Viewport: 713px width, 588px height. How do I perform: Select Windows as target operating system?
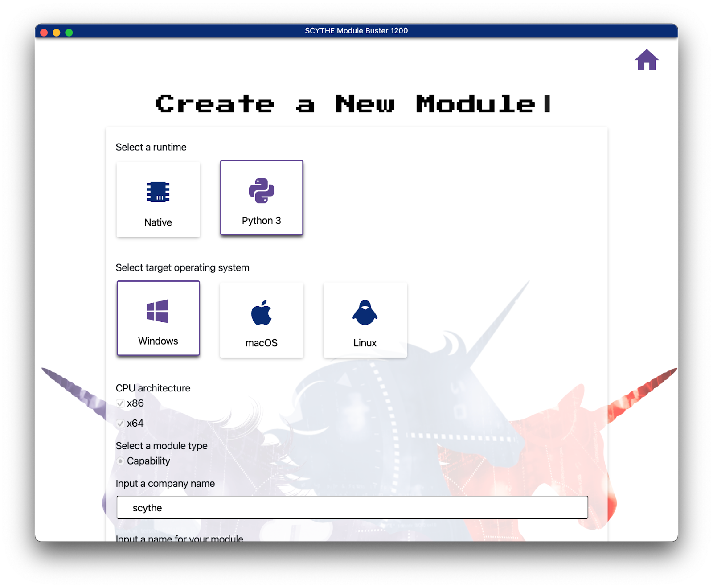[158, 318]
